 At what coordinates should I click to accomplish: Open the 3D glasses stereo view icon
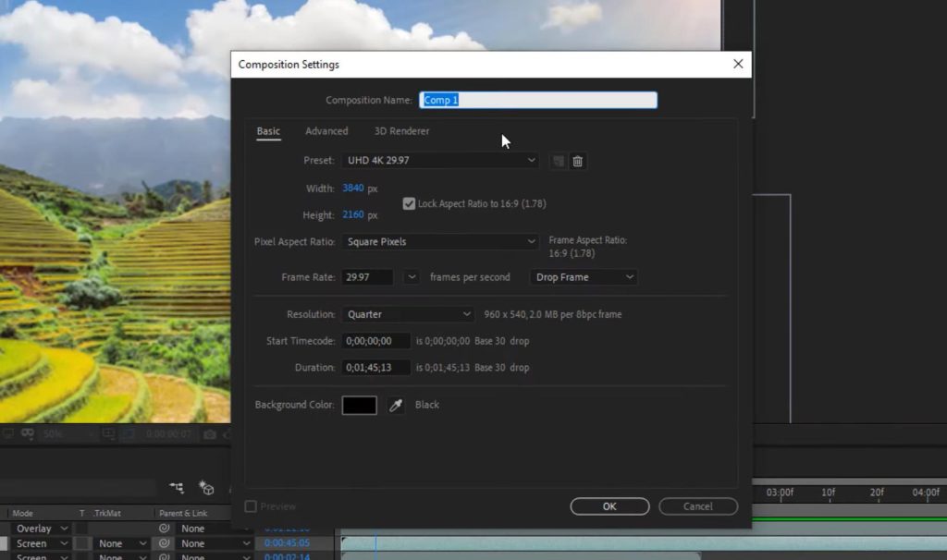(28, 432)
